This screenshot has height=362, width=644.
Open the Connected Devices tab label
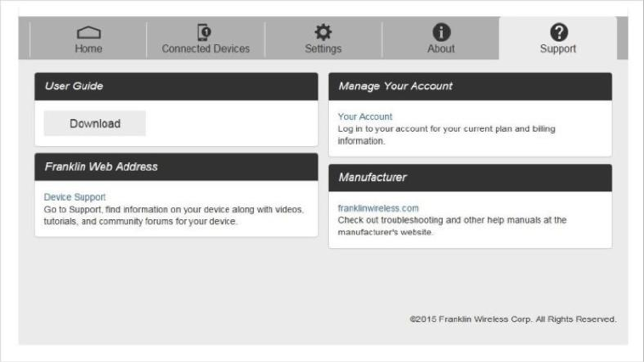coord(206,49)
